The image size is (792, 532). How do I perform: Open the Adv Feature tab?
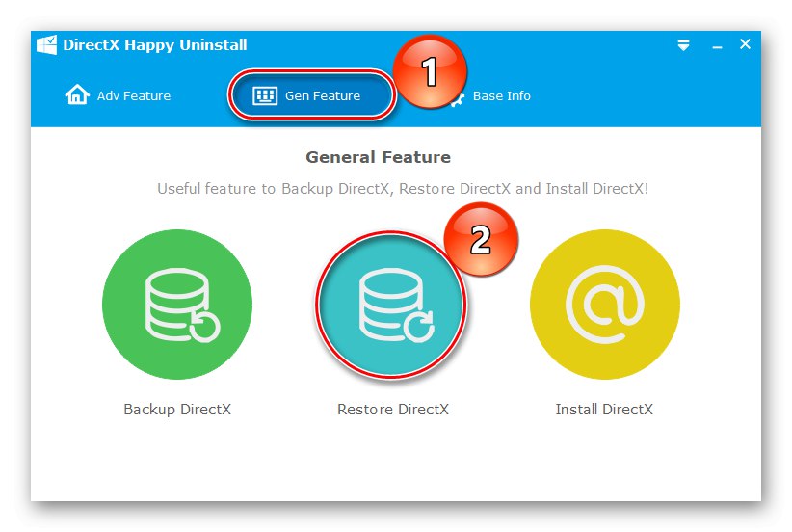click(x=119, y=95)
